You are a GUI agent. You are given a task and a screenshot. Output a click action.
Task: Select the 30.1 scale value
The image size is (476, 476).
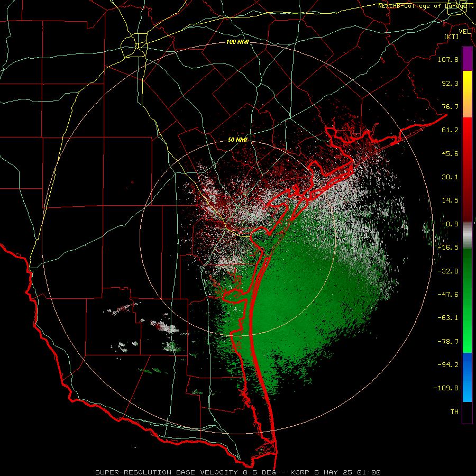click(450, 177)
